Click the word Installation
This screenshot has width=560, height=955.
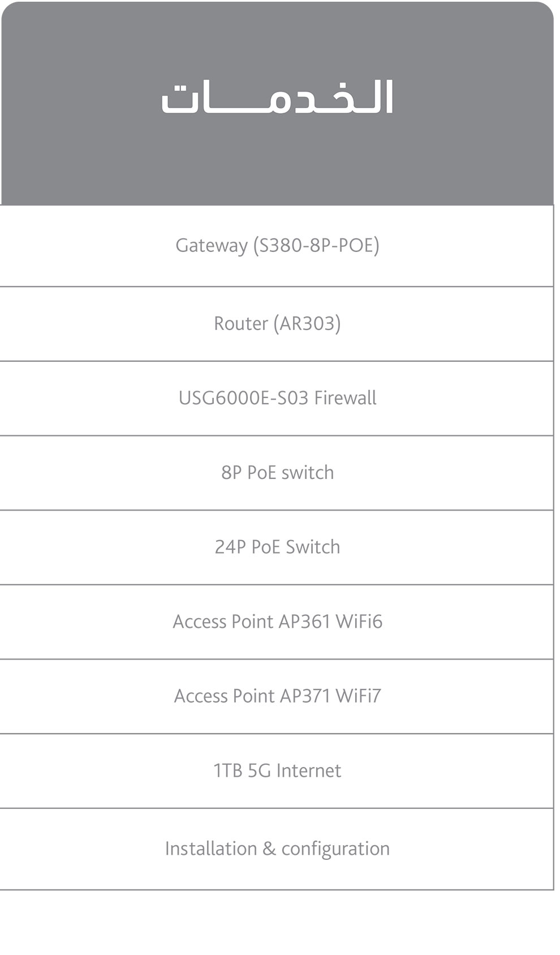[x=211, y=849]
